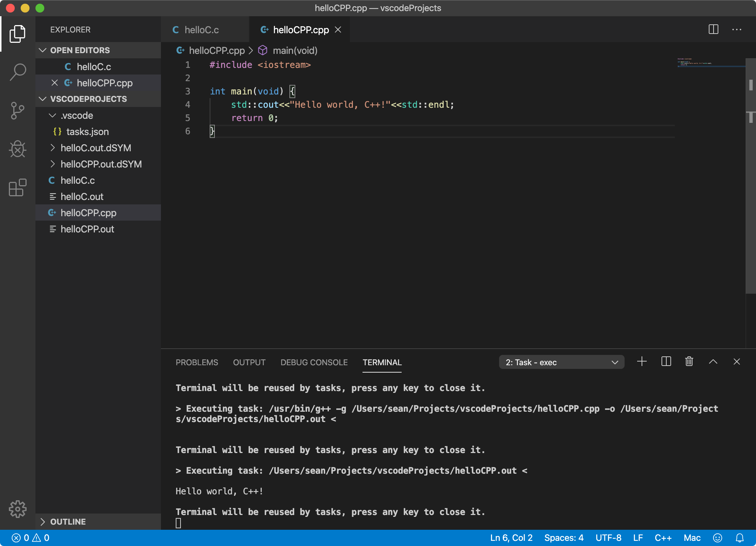This screenshot has width=756, height=546.
Task: Split the terminal panel
Action: click(x=666, y=362)
